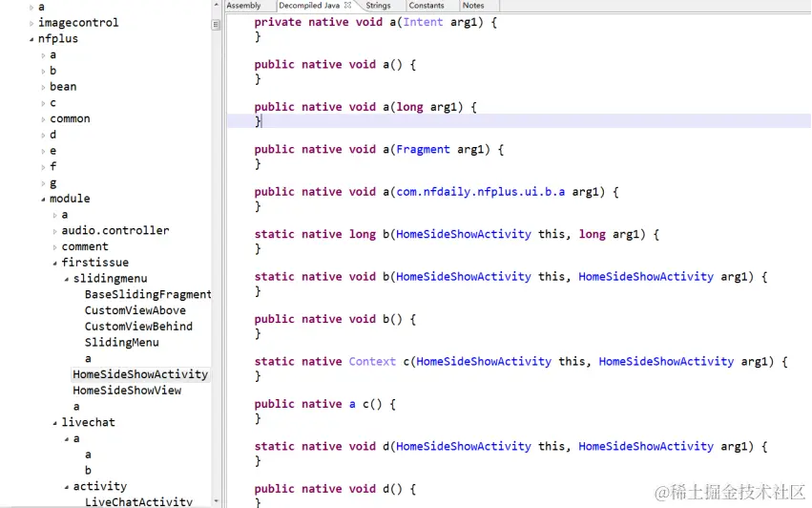
Task: Follow the Context return type of method c
Action: [372, 362]
